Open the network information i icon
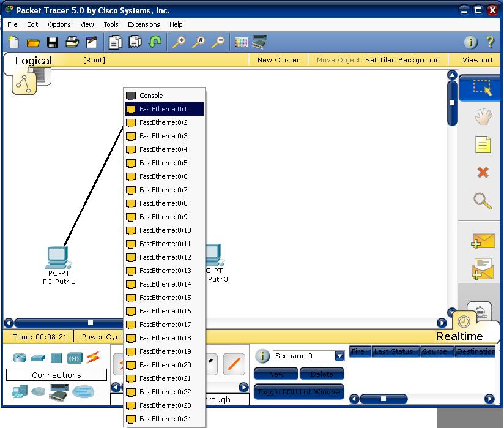The height and width of the screenshot is (428, 504). pos(470,42)
